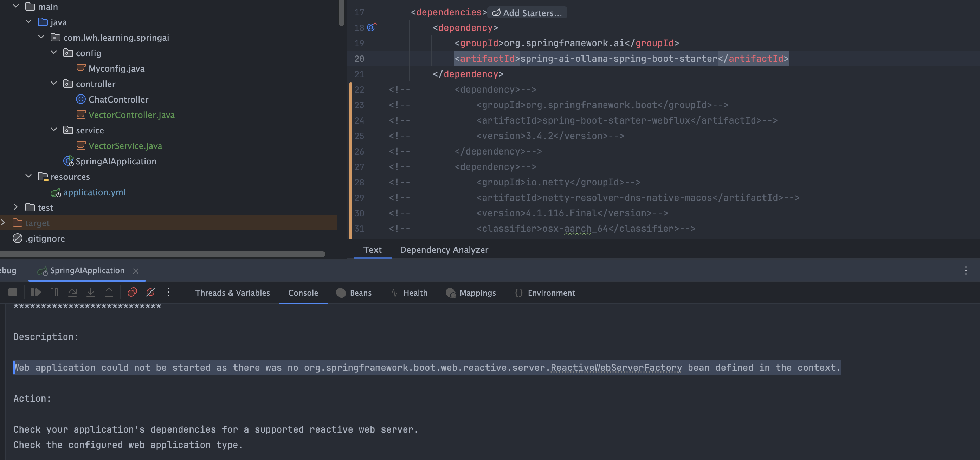Screen dimensions: 980x460
Task: Click the "Description:" console line
Action: point(46,337)
